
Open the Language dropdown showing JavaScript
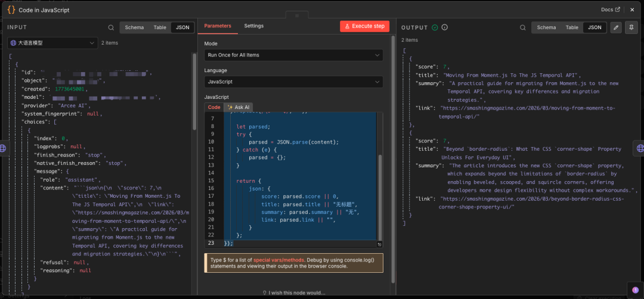click(x=293, y=82)
